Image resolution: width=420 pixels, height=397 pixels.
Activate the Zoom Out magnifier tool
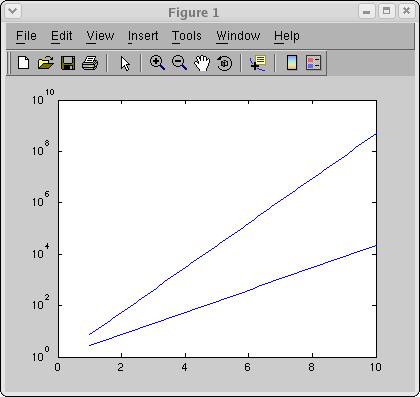point(179,63)
